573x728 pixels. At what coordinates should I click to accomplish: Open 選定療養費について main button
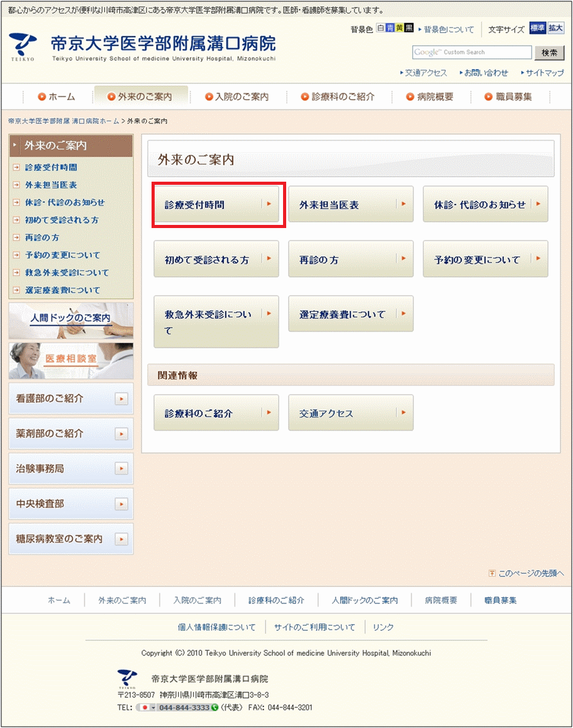[351, 314]
